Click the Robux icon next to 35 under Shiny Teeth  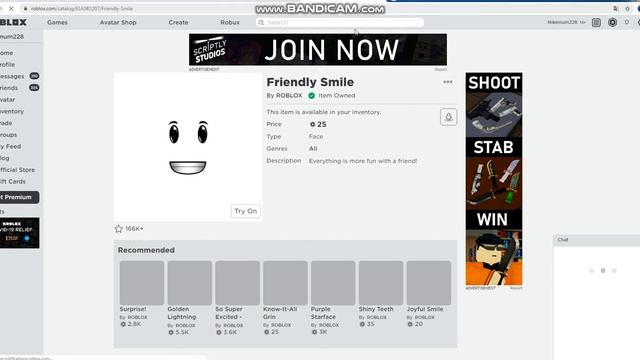(x=362, y=324)
